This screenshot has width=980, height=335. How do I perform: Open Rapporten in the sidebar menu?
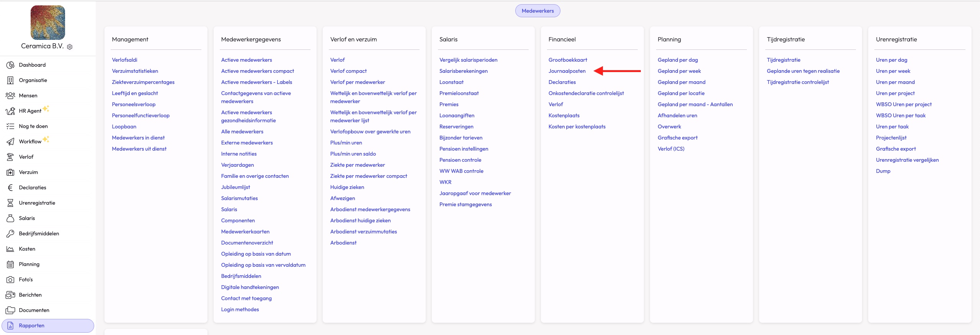[x=32, y=325]
